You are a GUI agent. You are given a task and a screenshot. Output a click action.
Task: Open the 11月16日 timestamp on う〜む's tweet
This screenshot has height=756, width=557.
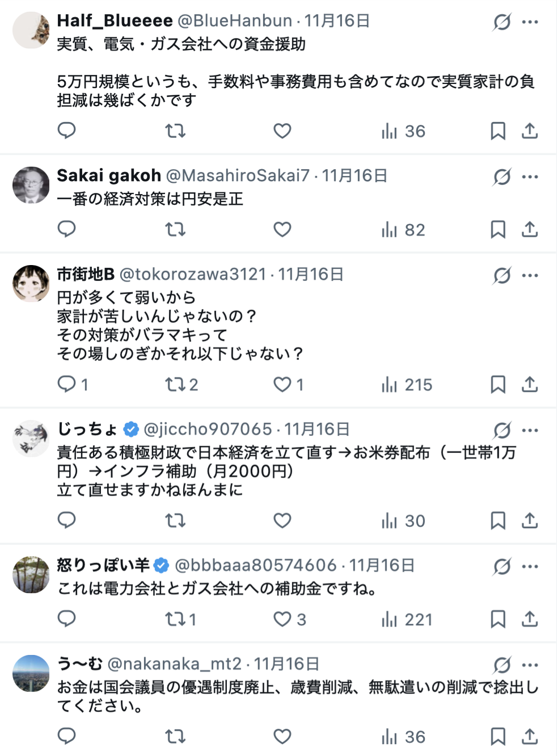pos(286,664)
